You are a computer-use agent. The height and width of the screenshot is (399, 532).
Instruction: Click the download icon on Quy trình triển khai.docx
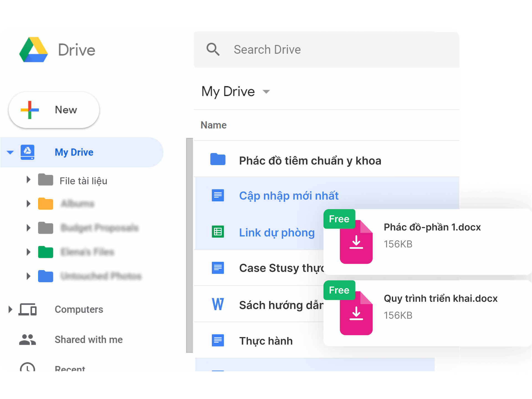(356, 313)
